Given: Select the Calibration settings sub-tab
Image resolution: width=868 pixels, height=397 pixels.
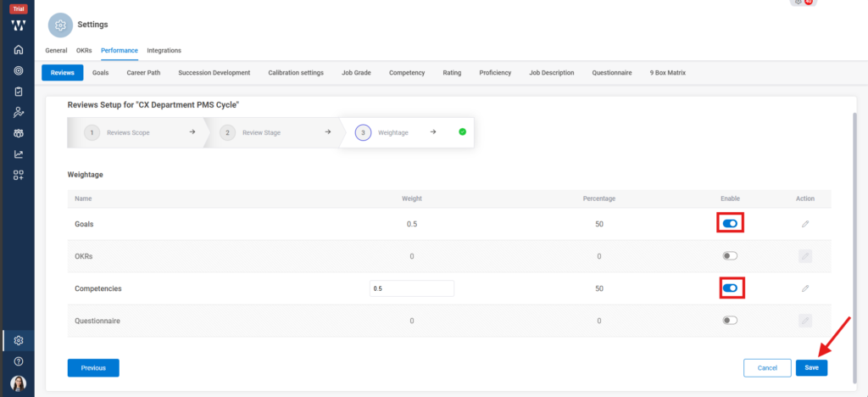Looking at the screenshot, I should click(296, 73).
